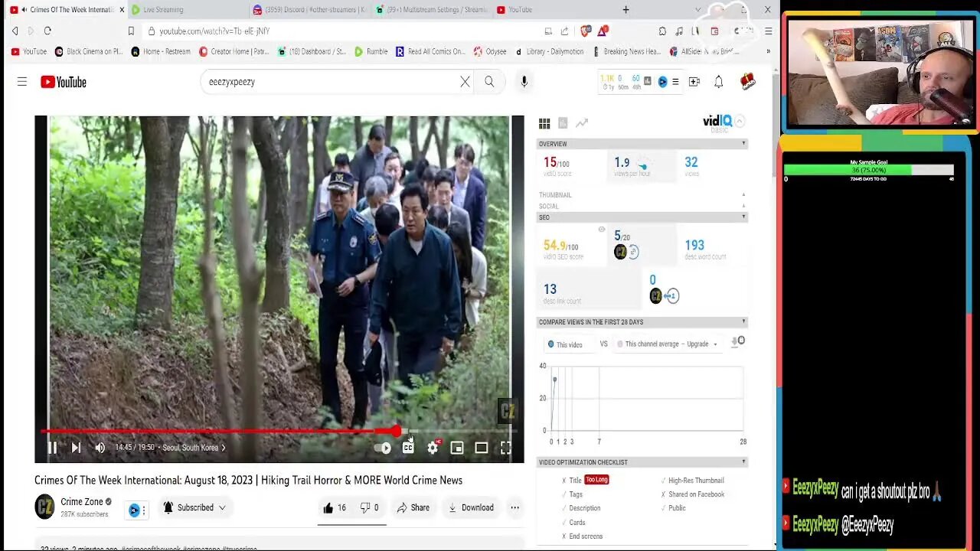
Task: Click the Download button
Action: [x=471, y=507]
